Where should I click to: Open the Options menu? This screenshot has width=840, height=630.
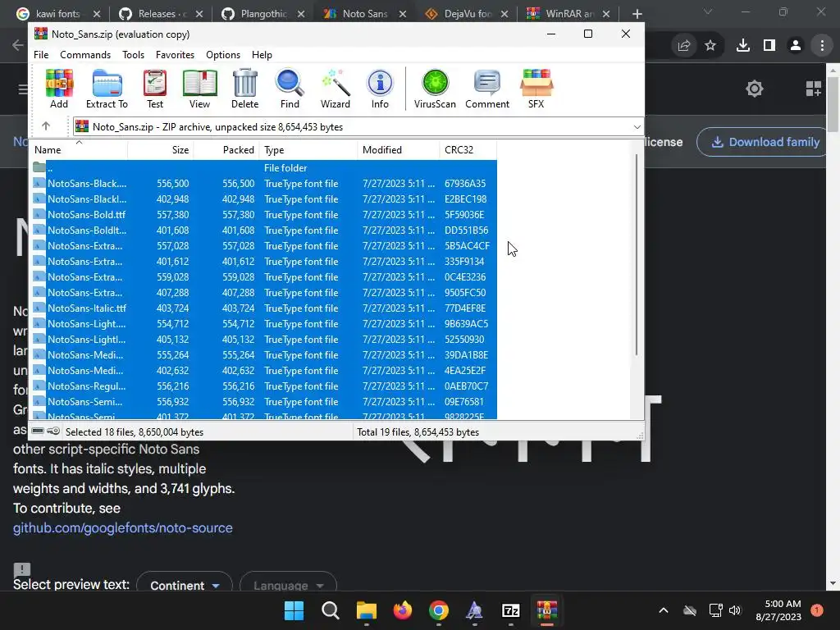[223, 55]
